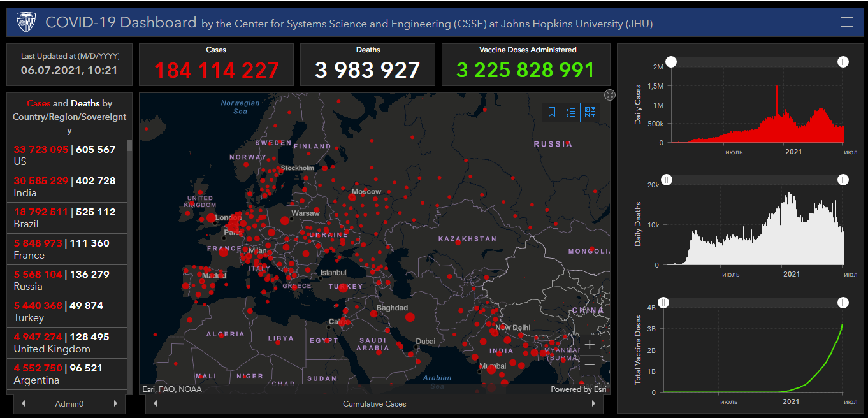Expand the map to fullscreen
868x418 pixels.
pyautogui.click(x=610, y=95)
